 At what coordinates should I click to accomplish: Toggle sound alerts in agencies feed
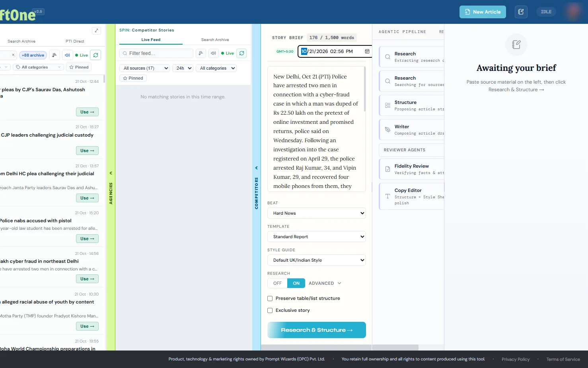pyautogui.click(x=67, y=55)
